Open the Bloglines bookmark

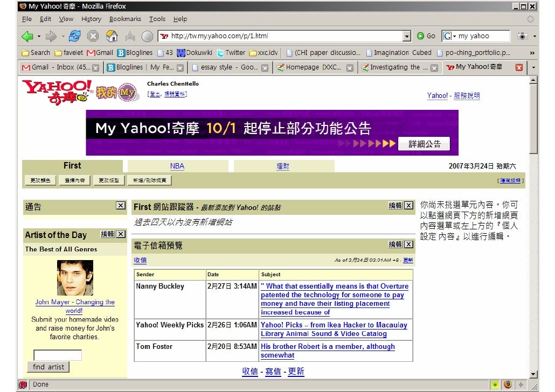click(135, 53)
